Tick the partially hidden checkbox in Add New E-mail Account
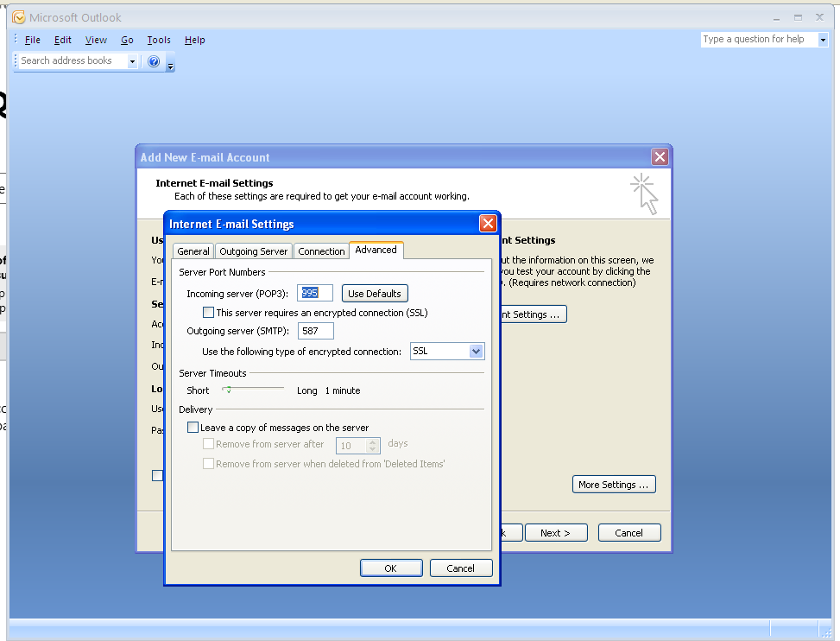This screenshot has width=840, height=641. 157,475
